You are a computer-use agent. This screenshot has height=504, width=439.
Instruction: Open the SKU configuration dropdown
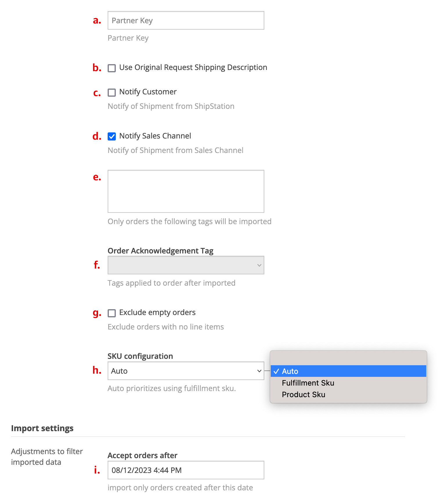tap(186, 371)
